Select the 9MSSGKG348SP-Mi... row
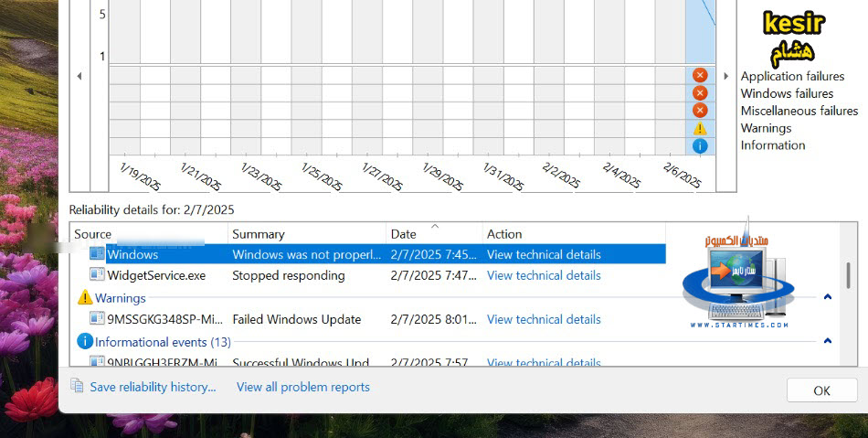 377,319
